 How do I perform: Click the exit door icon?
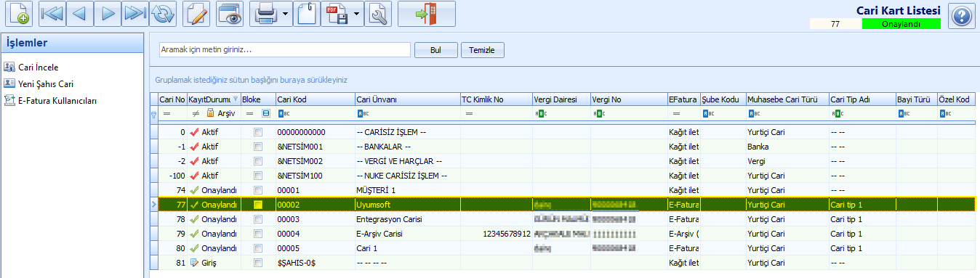coord(426,14)
